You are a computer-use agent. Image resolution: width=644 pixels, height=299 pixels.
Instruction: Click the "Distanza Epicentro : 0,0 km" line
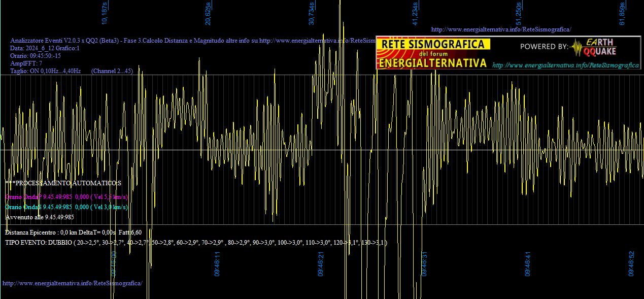pos(73,232)
